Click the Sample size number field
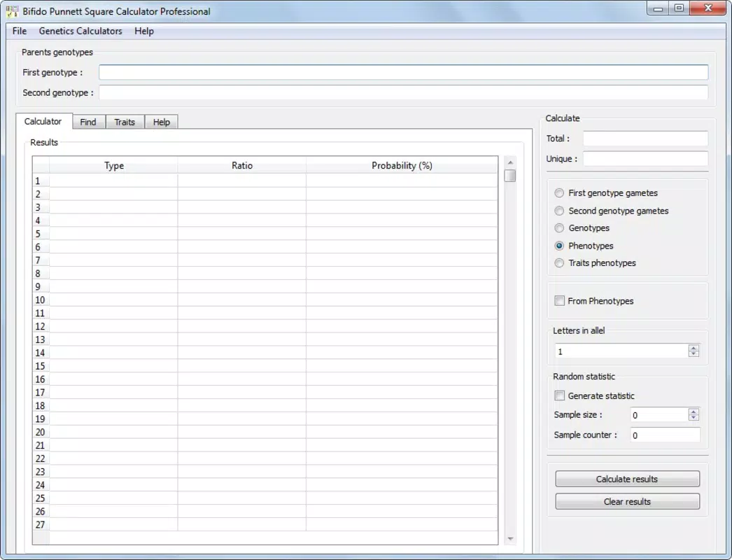Viewport: 732px width, 560px height. 659,414
